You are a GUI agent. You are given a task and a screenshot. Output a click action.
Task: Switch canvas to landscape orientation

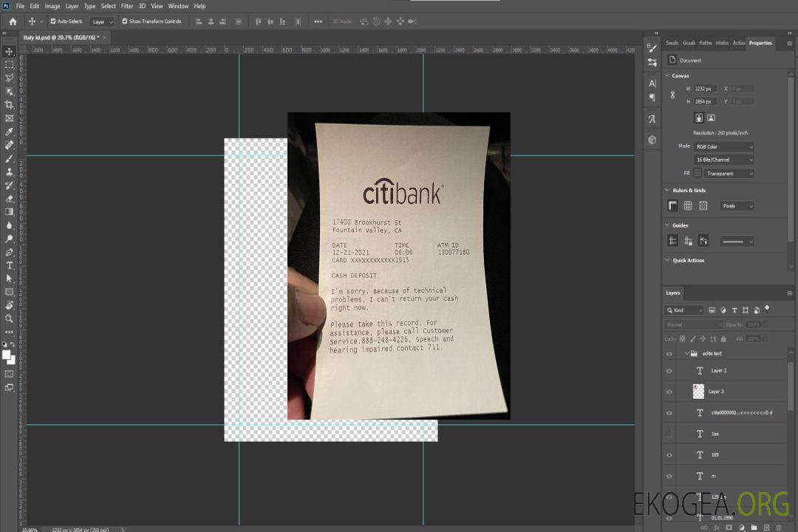click(x=711, y=117)
